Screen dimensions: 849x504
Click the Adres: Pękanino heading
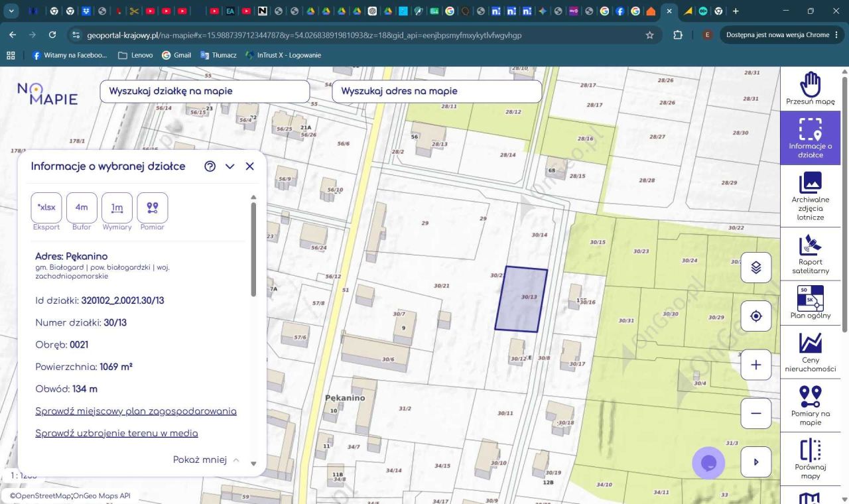tap(71, 256)
